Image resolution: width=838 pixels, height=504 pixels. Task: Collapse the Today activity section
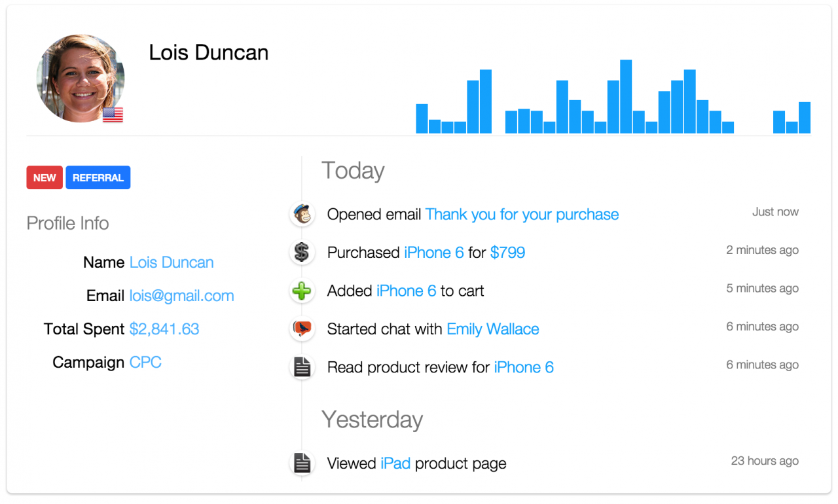click(x=352, y=171)
